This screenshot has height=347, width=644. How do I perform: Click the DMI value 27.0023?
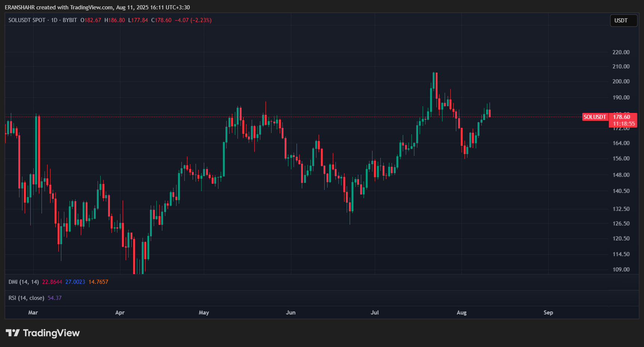75,282
